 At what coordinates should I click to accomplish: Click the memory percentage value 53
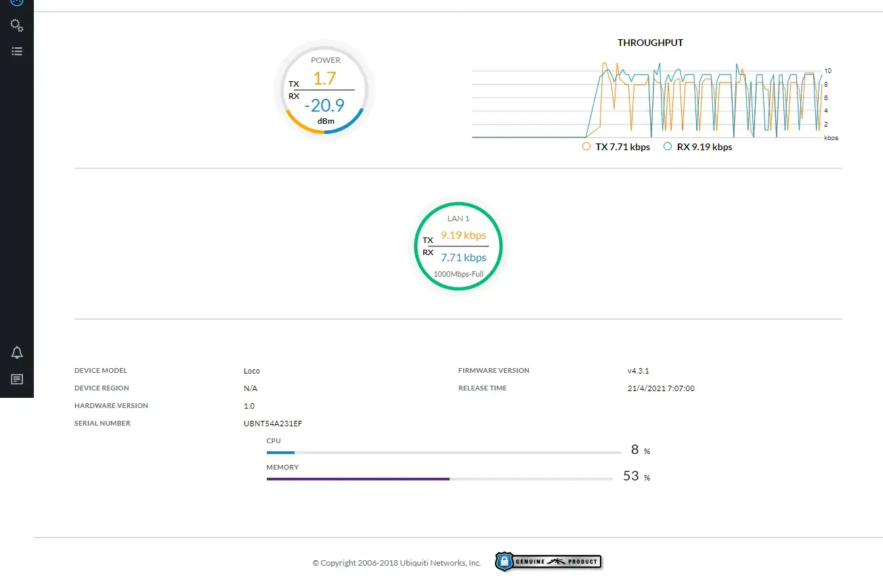pyautogui.click(x=631, y=476)
